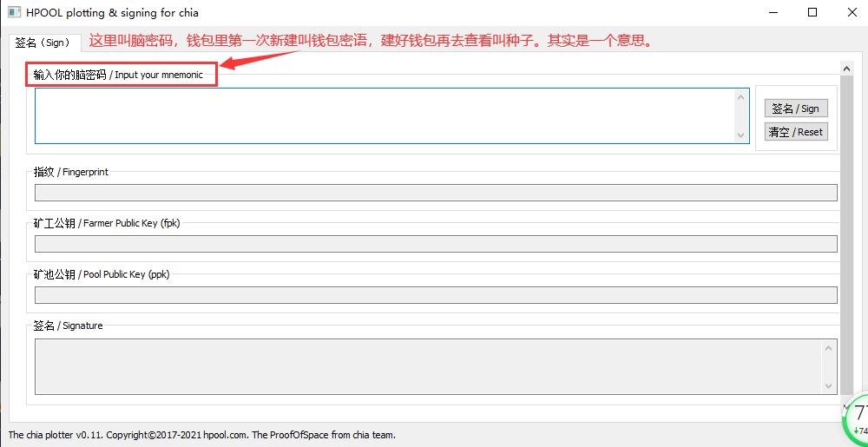This screenshot has height=447, width=868.
Task: Maximize the HPOOL window
Action: [x=812, y=12]
